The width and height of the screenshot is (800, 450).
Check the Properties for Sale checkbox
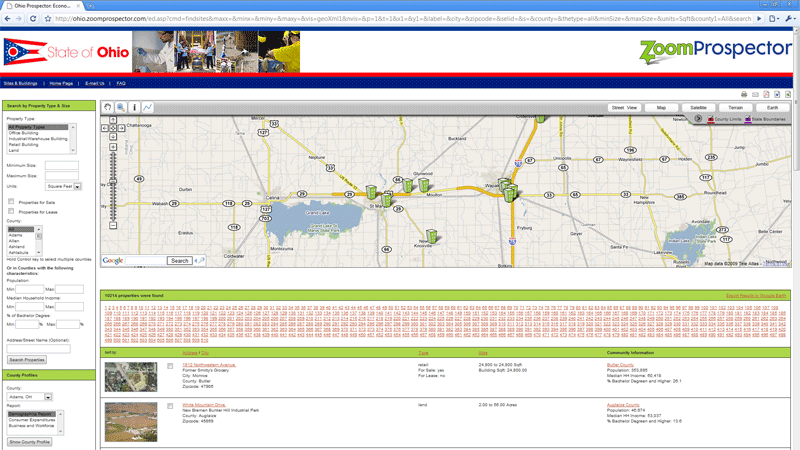click(11, 202)
